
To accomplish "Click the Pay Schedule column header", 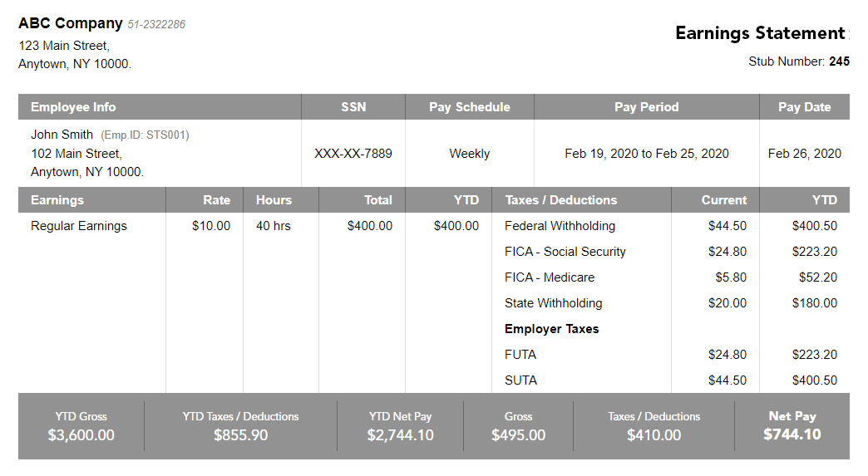I will click(x=469, y=107).
